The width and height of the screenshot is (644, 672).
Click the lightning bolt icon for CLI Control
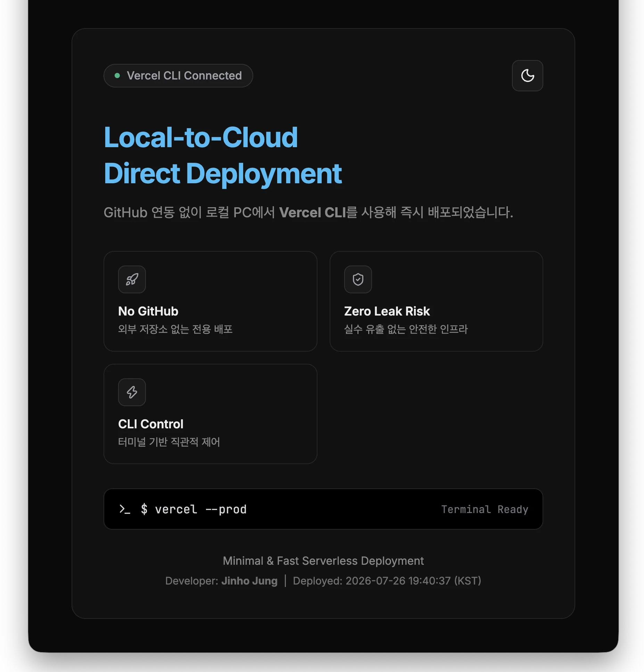click(x=132, y=392)
